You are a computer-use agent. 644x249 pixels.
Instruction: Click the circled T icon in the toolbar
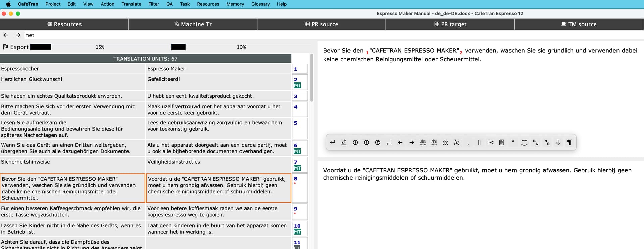[378, 142]
